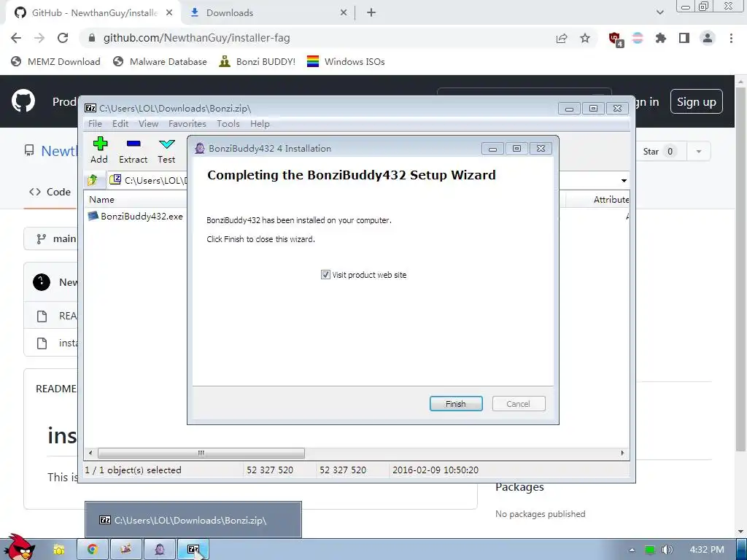747x560 pixels.
Task: Click the left arrow of 7-Zip horizontal scrollbar
Action: (x=91, y=453)
